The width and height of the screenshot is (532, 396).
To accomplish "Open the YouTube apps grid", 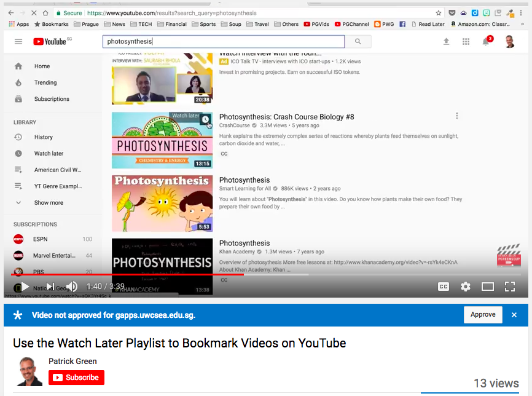I will click(x=466, y=41).
